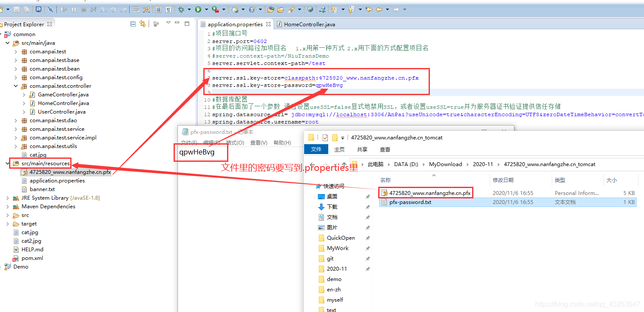Viewport: 644px width, 312px height.
Task: Click the Forward navigation arrow icon
Action: [396, 9]
